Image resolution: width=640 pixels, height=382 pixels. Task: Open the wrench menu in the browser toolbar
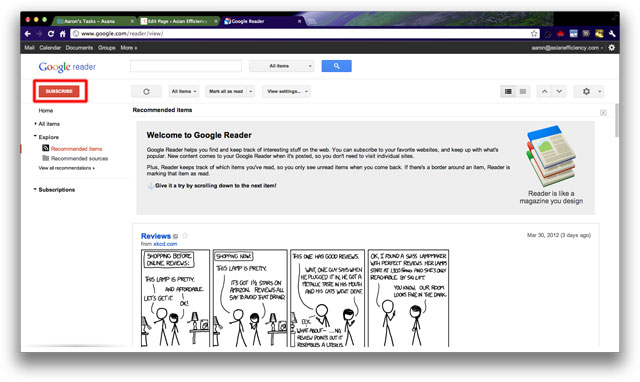point(612,34)
